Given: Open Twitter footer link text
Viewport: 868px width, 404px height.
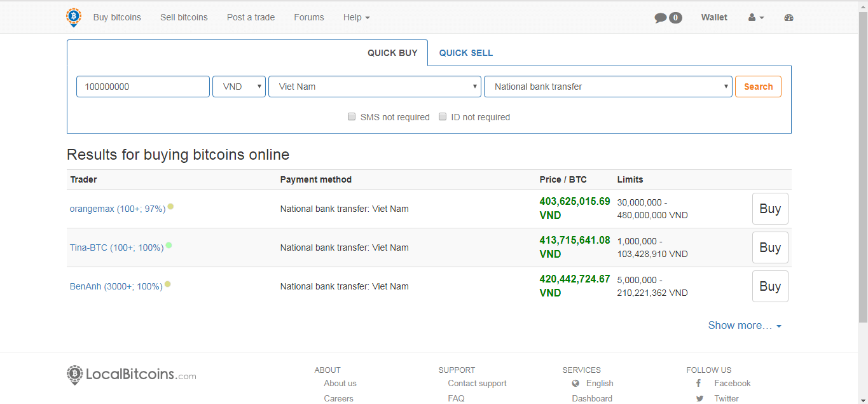Looking at the screenshot, I should point(726,399).
